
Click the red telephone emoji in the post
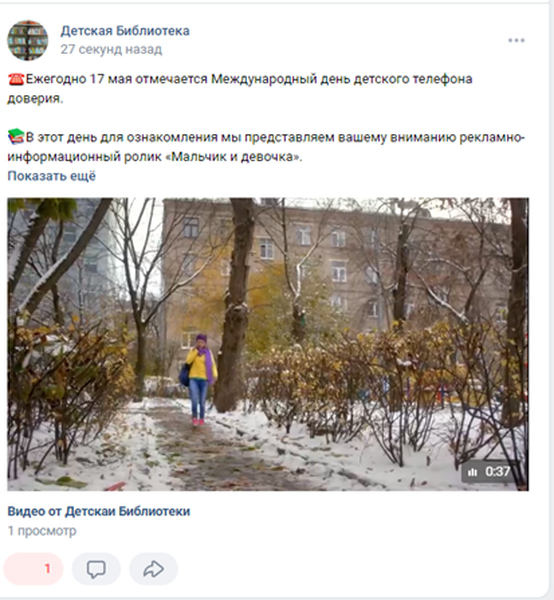16,79
